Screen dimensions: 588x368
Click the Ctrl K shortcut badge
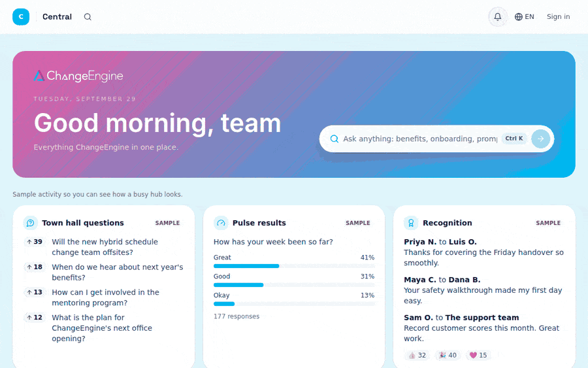[514, 139]
